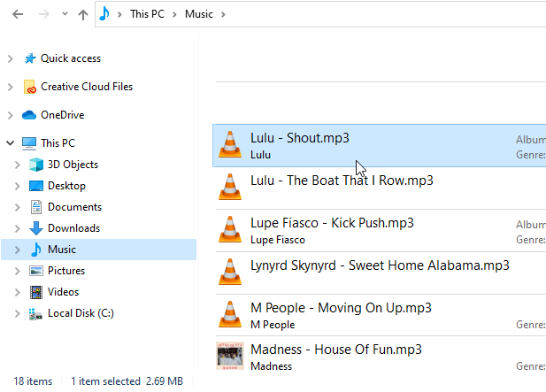Click the OneDrive cloud icon

(x=29, y=115)
